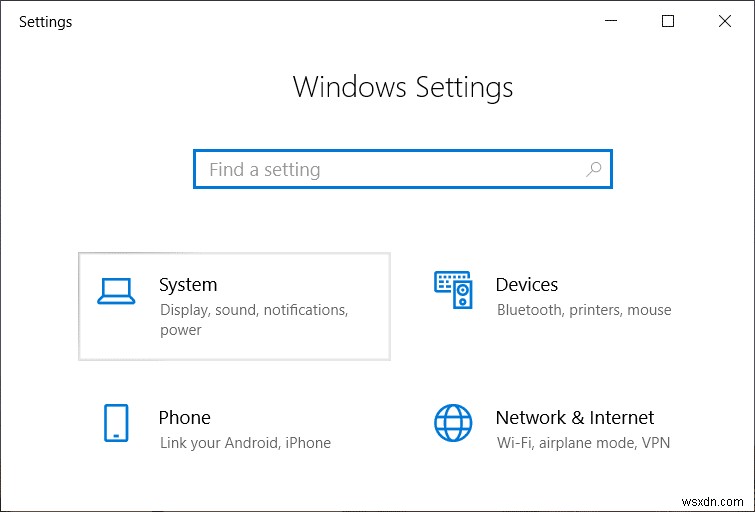Click the Windows Settings heading
The width and height of the screenshot is (755, 512).
pos(403,87)
